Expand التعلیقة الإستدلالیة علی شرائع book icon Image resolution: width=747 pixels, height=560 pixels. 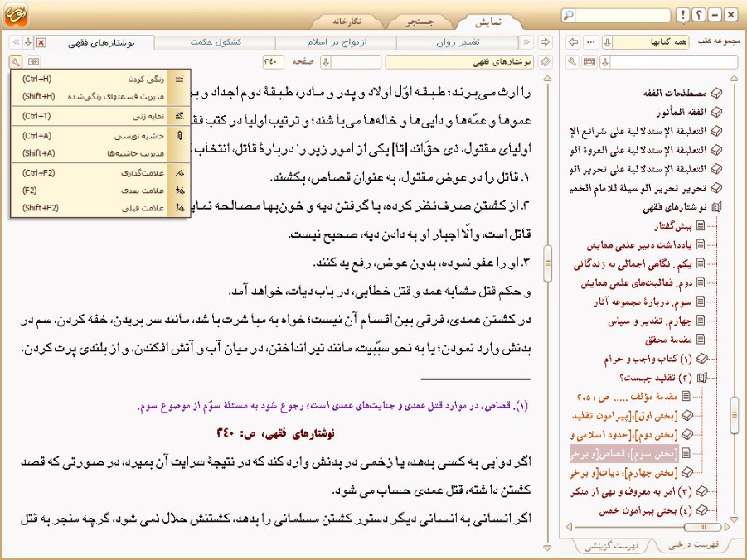click(716, 131)
